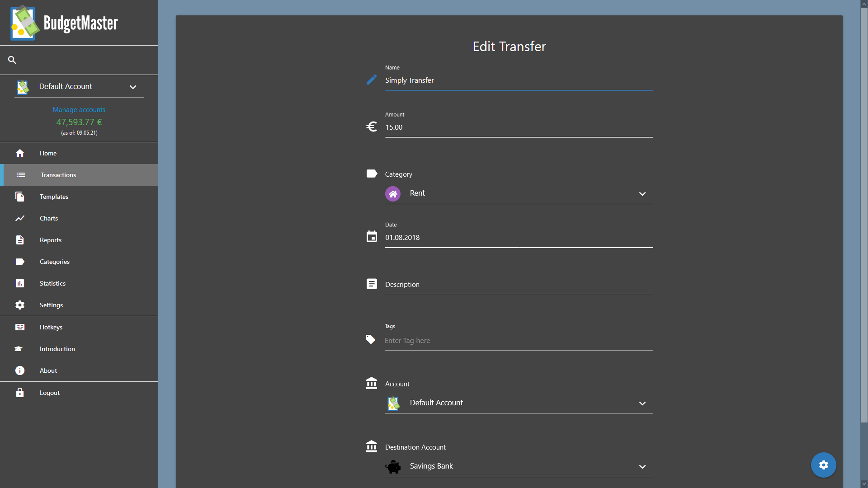Open the Hotkeys entry
This screenshot has height=488, width=868.
click(x=79, y=327)
